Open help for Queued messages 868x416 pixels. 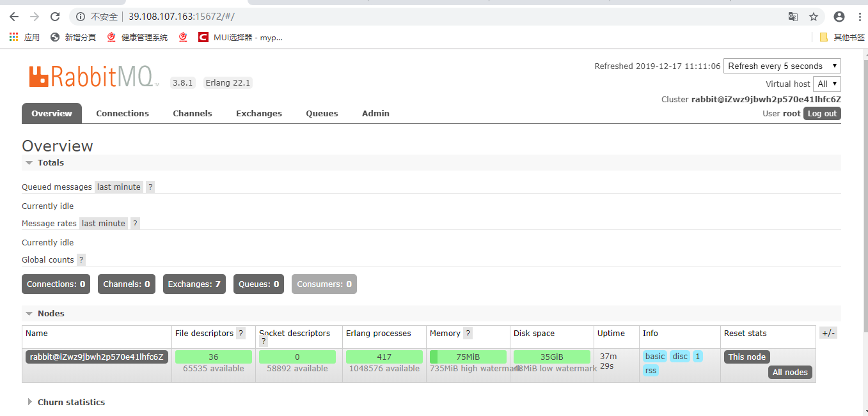[x=150, y=187]
